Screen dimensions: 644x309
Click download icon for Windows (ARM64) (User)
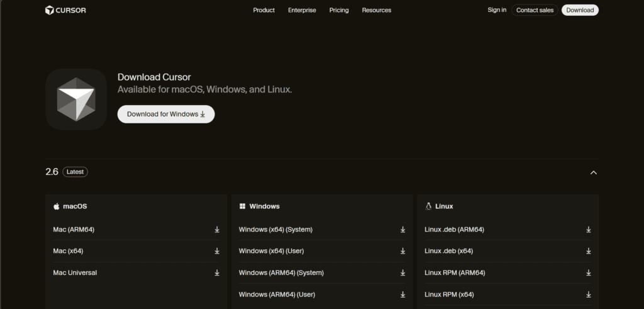click(x=403, y=294)
